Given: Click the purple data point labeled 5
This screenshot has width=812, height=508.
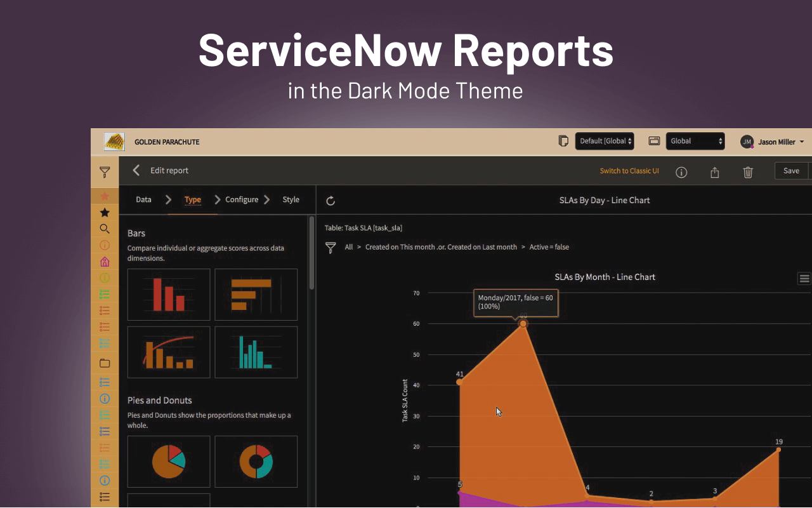Looking at the screenshot, I should [459, 492].
